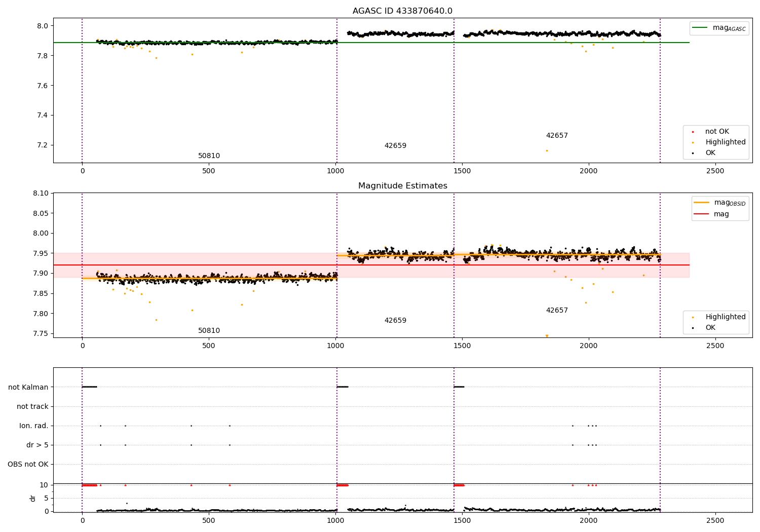The width and height of the screenshot is (760, 532).
Task: Click the 1500 x-tick under the bottom plot
Action: (462, 521)
